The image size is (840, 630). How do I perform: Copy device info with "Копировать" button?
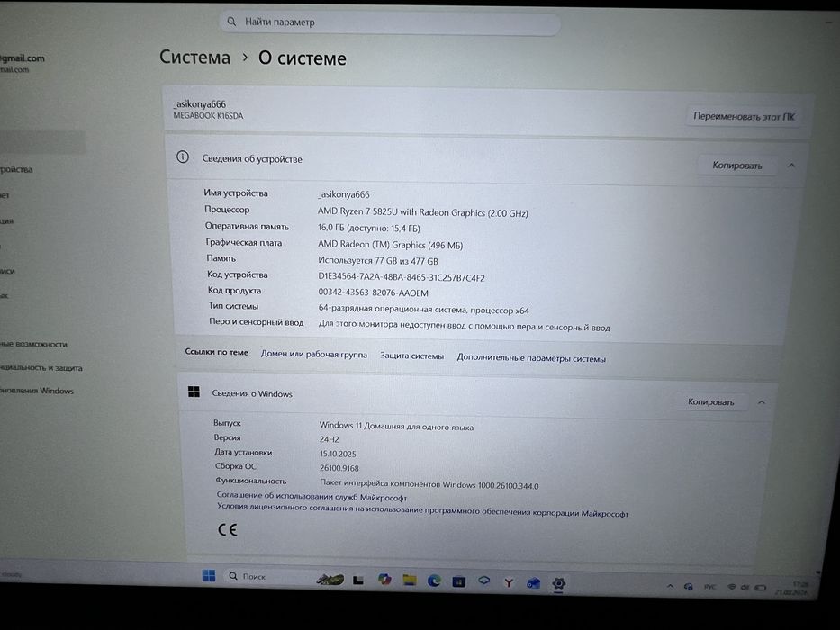736,166
